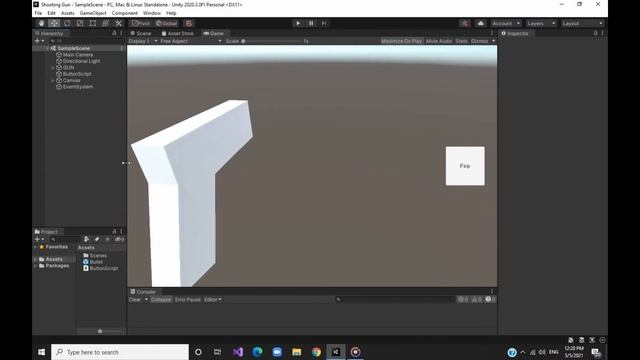Expand the Favorites folder
The width and height of the screenshot is (640, 360).
click(x=36, y=247)
